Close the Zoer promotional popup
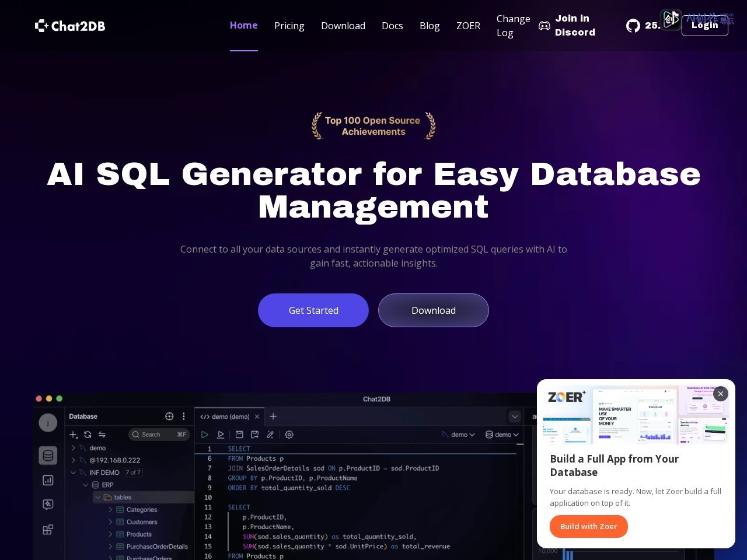The height and width of the screenshot is (560, 747). [x=721, y=394]
